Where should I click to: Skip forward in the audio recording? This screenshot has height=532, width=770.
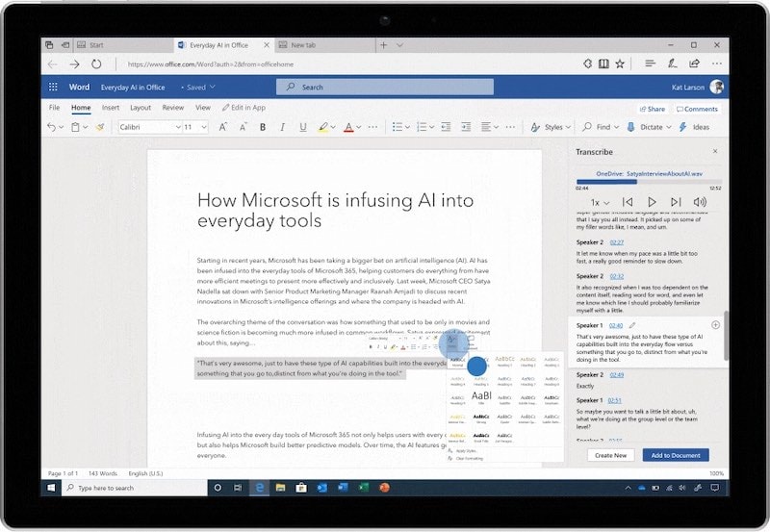coord(676,202)
